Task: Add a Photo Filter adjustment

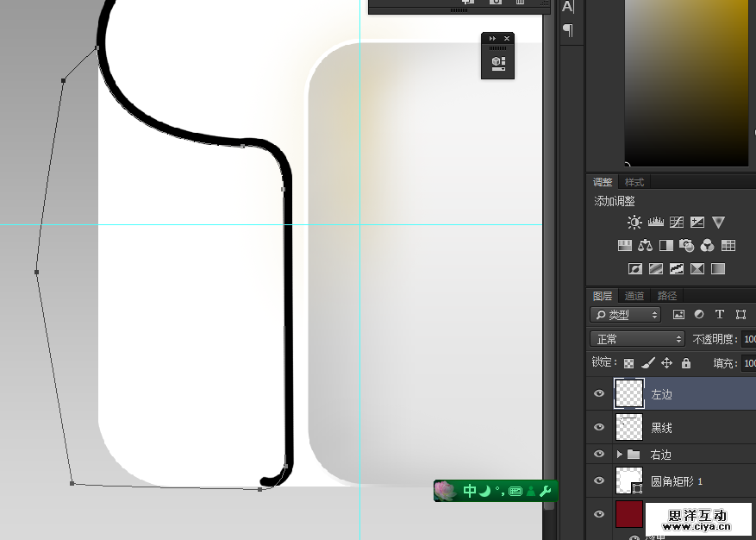Action: tap(687, 246)
